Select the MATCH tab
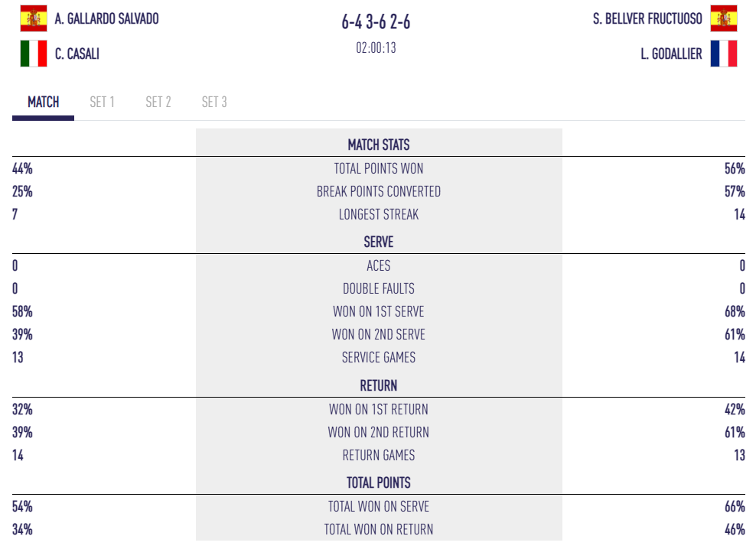This screenshot has height=549, width=756. pos(43,102)
